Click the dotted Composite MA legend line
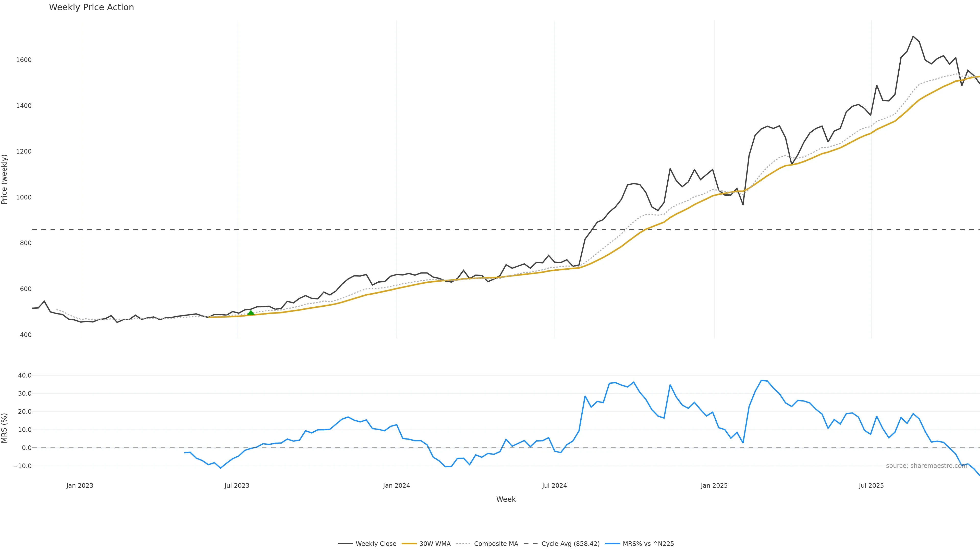Screen dimensions: 980x551 [x=463, y=544]
